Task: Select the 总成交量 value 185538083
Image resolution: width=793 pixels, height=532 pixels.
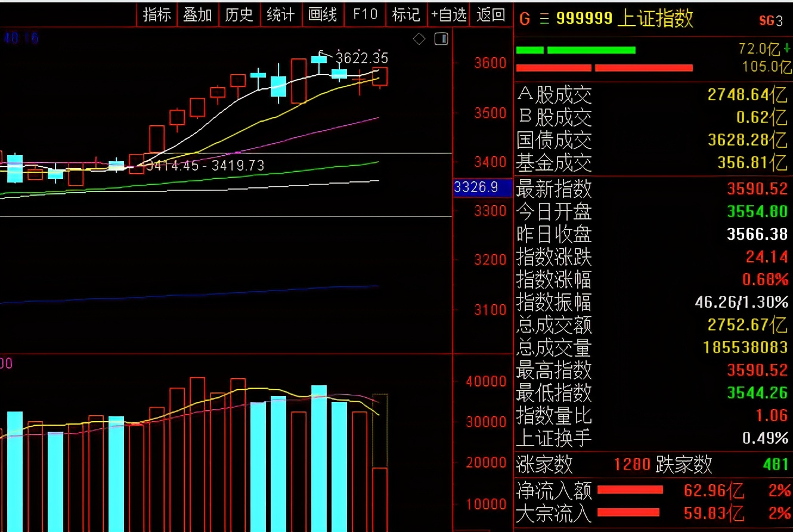Action: coord(746,348)
